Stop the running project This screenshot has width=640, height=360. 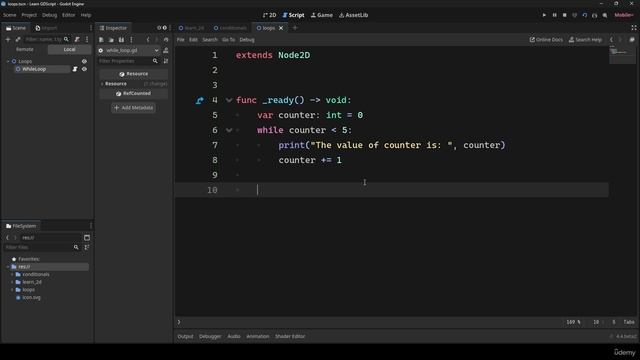tap(564, 15)
